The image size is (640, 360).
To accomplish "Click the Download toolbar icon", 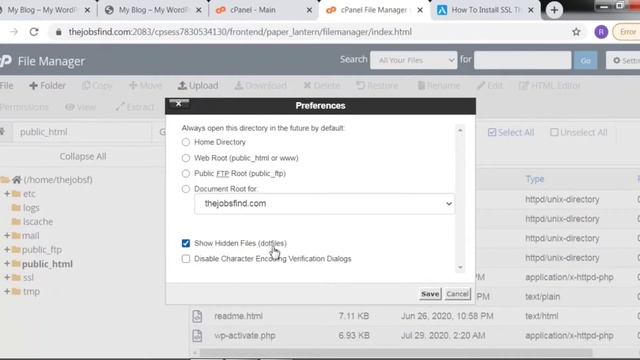I will [x=260, y=86].
